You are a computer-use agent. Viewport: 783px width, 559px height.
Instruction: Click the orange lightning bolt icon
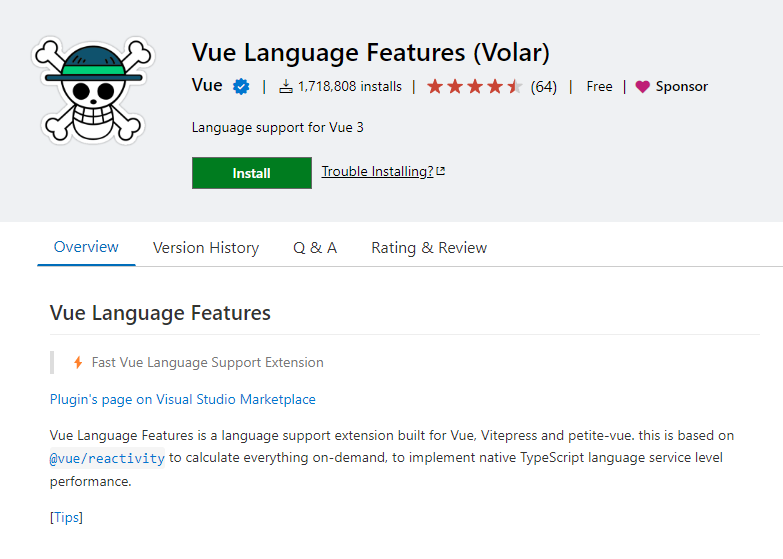pyautogui.click(x=78, y=362)
